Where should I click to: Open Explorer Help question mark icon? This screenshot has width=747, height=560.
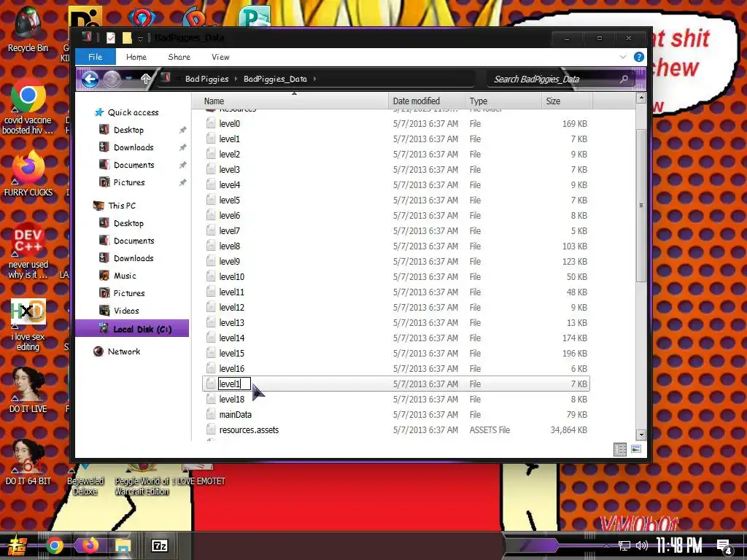coord(639,57)
